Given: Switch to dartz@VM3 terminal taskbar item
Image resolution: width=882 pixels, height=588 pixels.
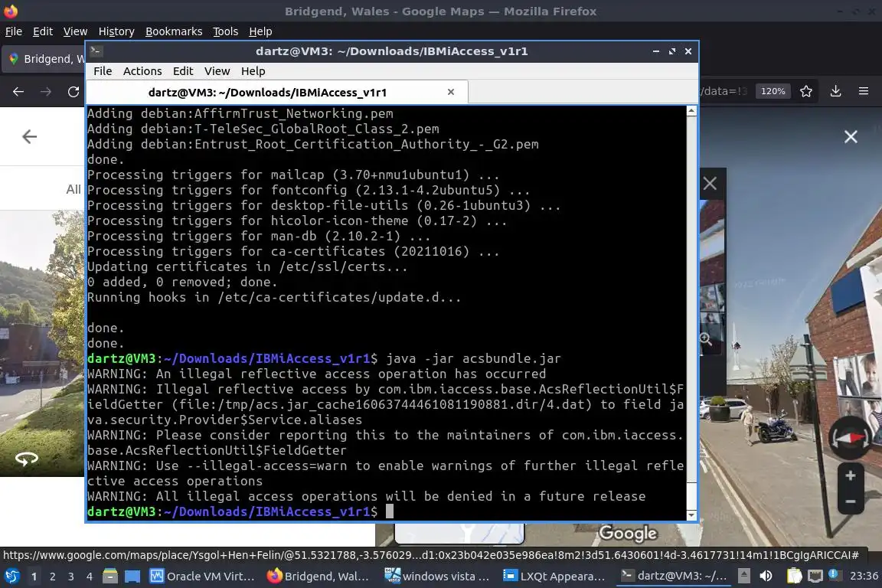Looking at the screenshot, I should pos(674,577).
